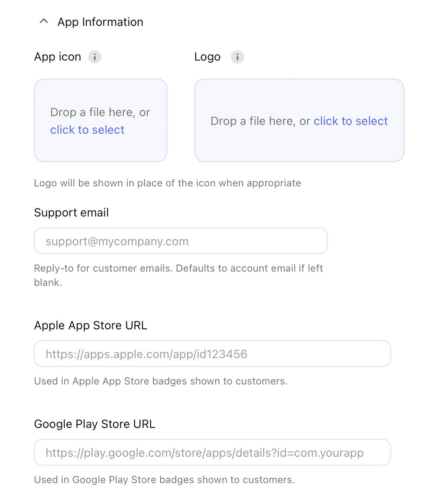The image size is (440, 504).
Task: Open the info tooltip beside App icon
Action: tap(95, 57)
